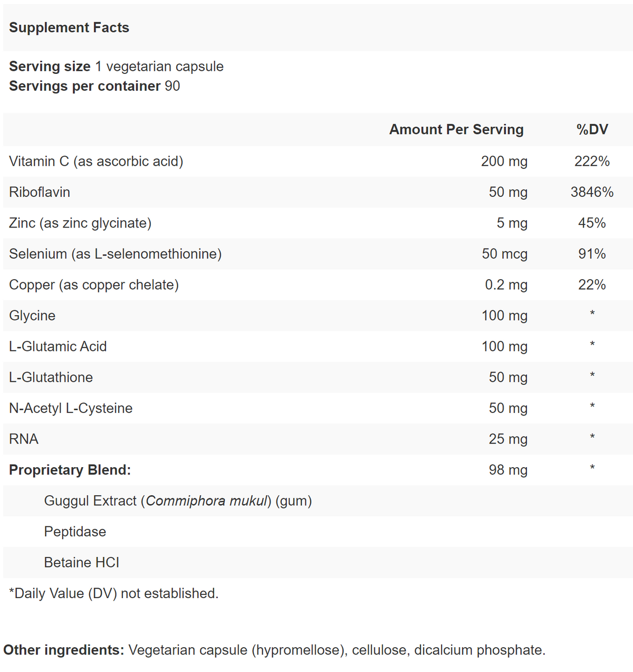The height and width of the screenshot is (672, 633).
Task: Click the RNA 25 mg amount
Action: coord(508,439)
